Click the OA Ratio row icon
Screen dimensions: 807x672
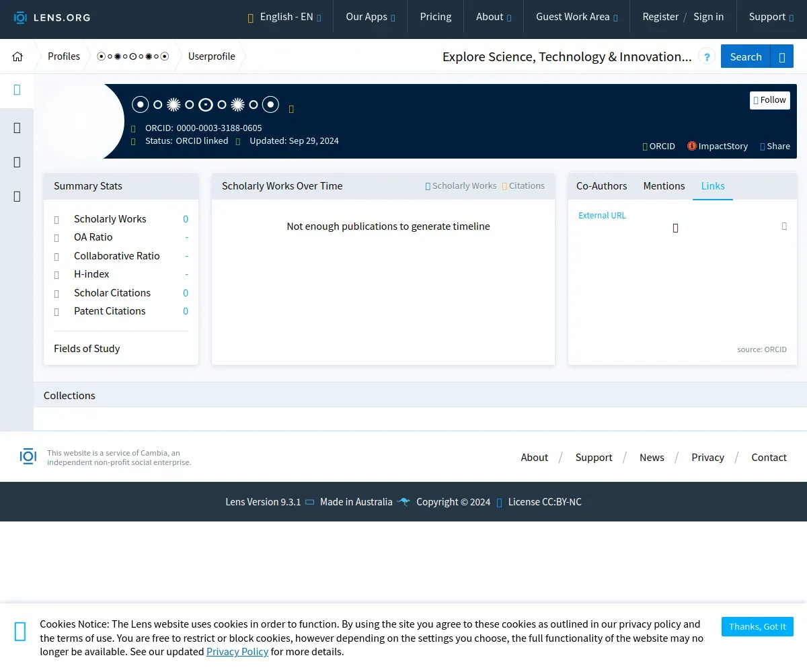coord(56,238)
